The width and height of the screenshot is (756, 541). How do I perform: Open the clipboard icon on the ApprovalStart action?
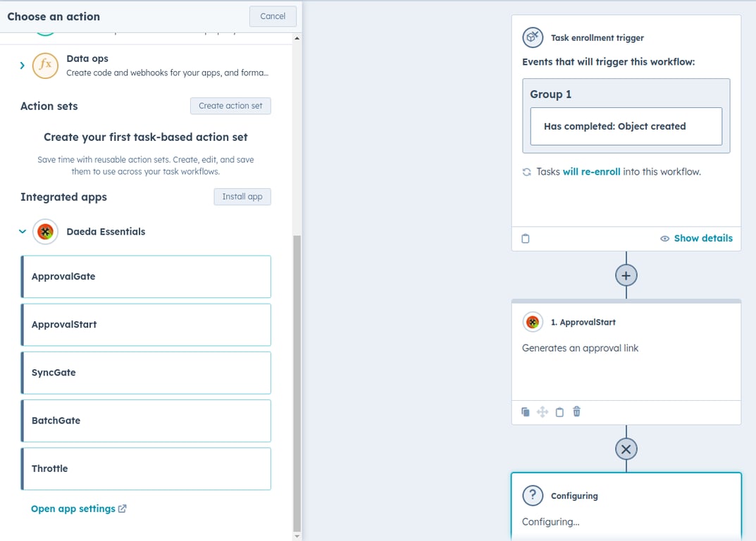coord(559,411)
